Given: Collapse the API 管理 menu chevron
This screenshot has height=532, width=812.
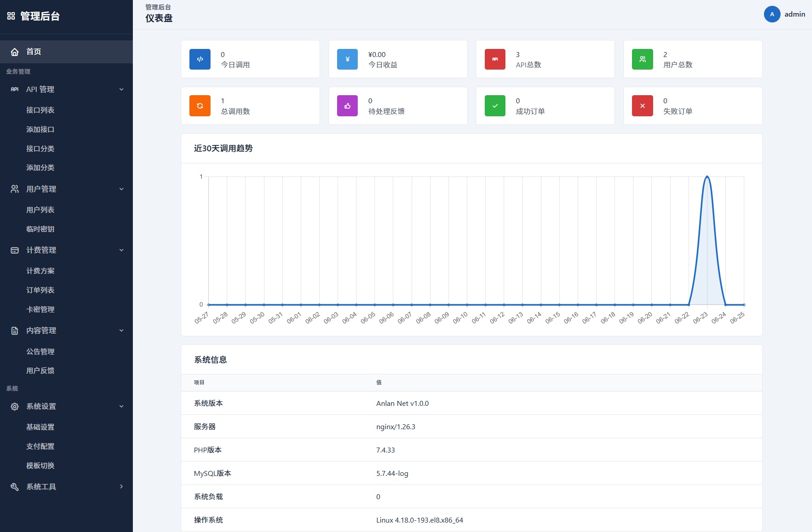Looking at the screenshot, I should [x=121, y=89].
